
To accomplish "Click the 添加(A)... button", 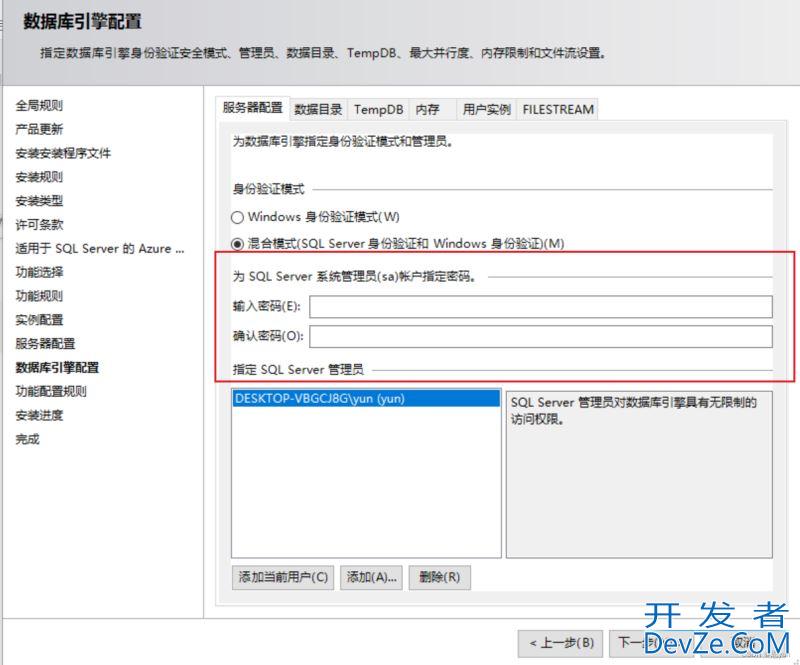I will coord(371,577).
